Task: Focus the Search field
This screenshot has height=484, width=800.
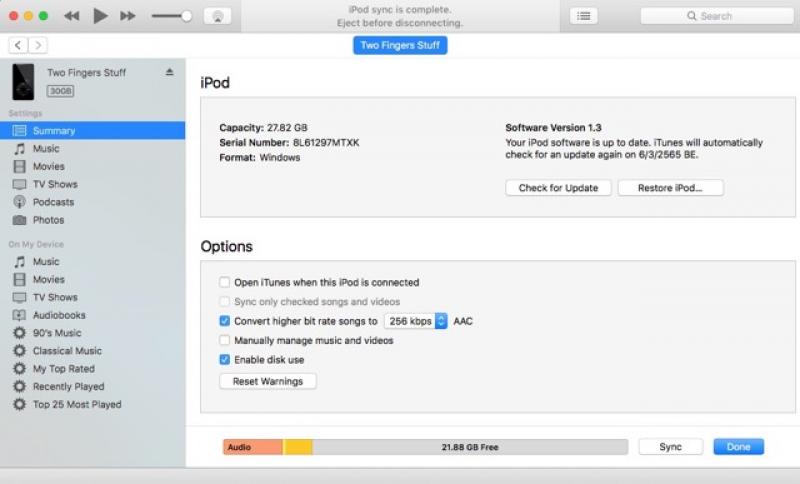Action: (717, 16)
